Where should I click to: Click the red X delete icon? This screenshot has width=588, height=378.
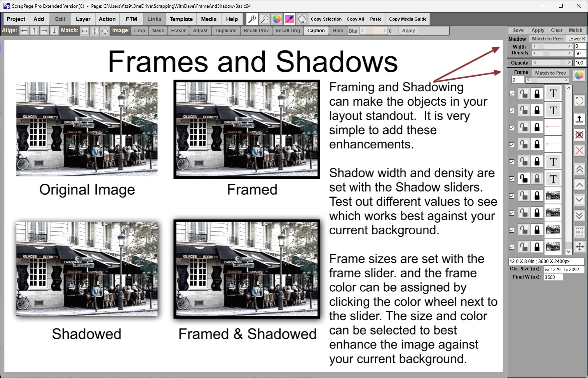click(x=579, y=150)
